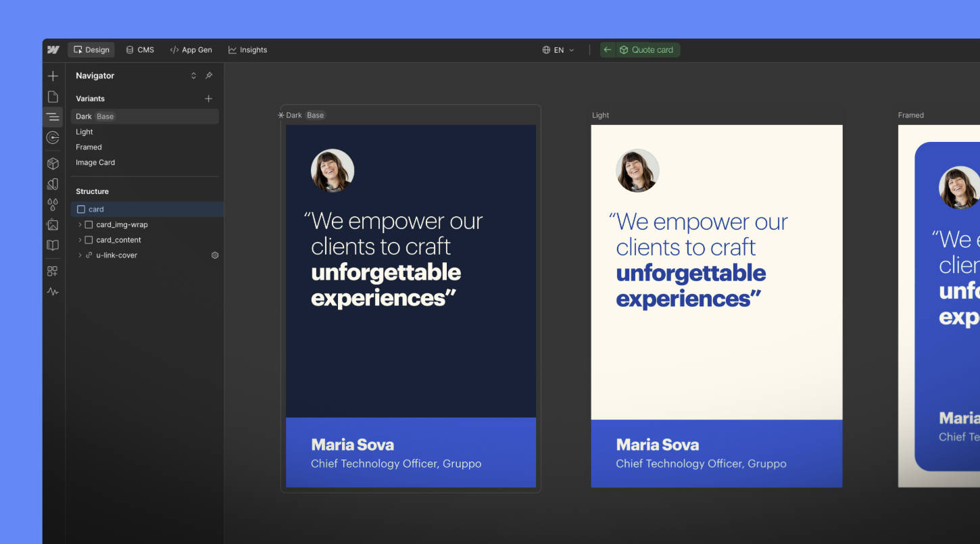
Task: Switch to the Insights tab
Action: [248, 49]
